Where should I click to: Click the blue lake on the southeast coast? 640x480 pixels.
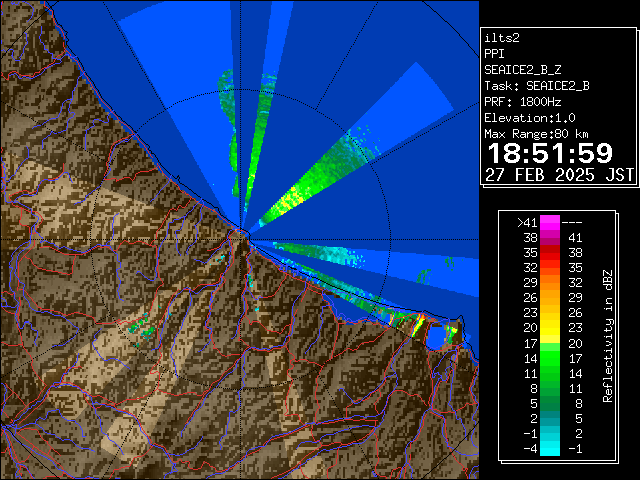[x=437, y=337]
